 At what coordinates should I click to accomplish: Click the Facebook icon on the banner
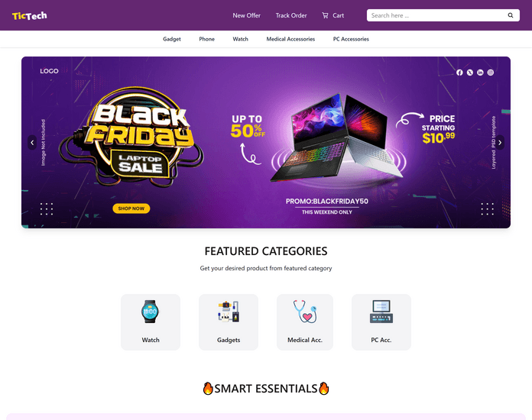[459, 73]
